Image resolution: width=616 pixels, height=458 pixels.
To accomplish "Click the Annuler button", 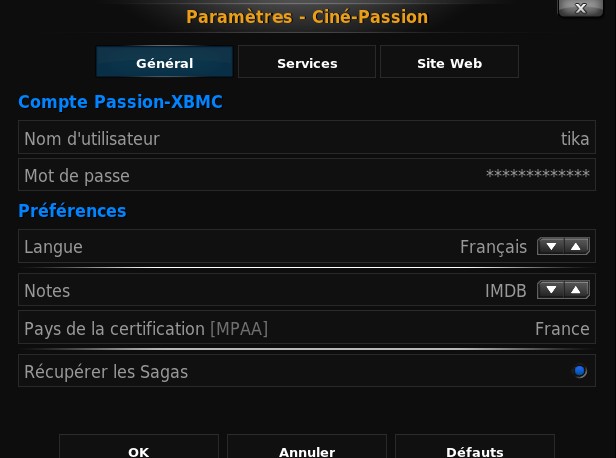I will [307, 451].
